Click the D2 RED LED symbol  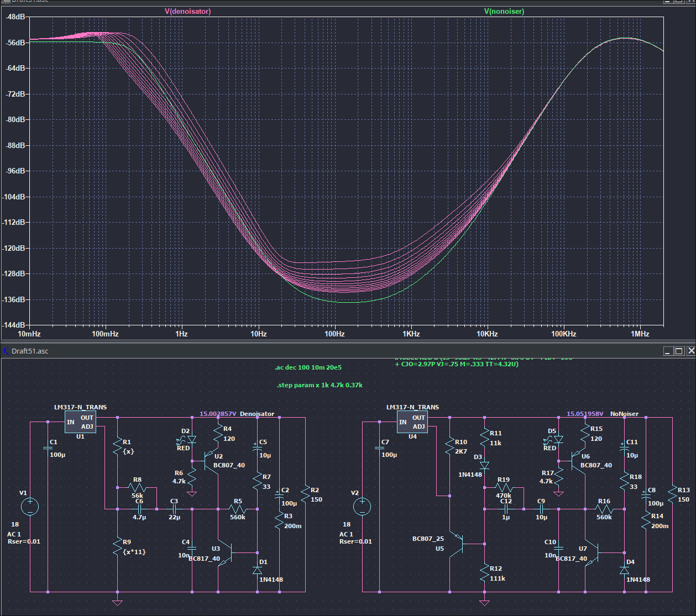point(191,440)
